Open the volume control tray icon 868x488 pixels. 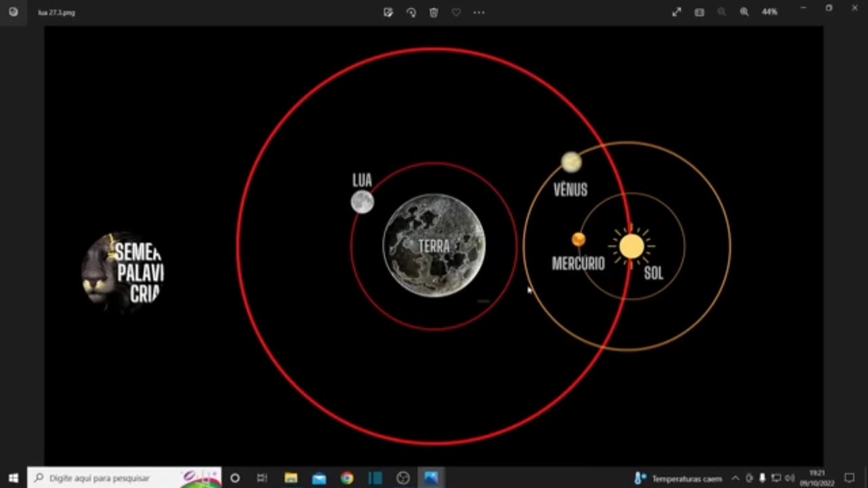coord(789,479)
